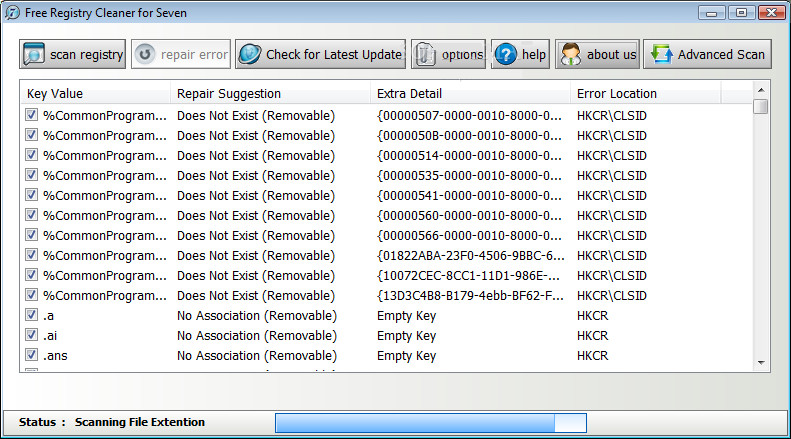Click the list scrollbar up arrow

(x=761, y=90)
